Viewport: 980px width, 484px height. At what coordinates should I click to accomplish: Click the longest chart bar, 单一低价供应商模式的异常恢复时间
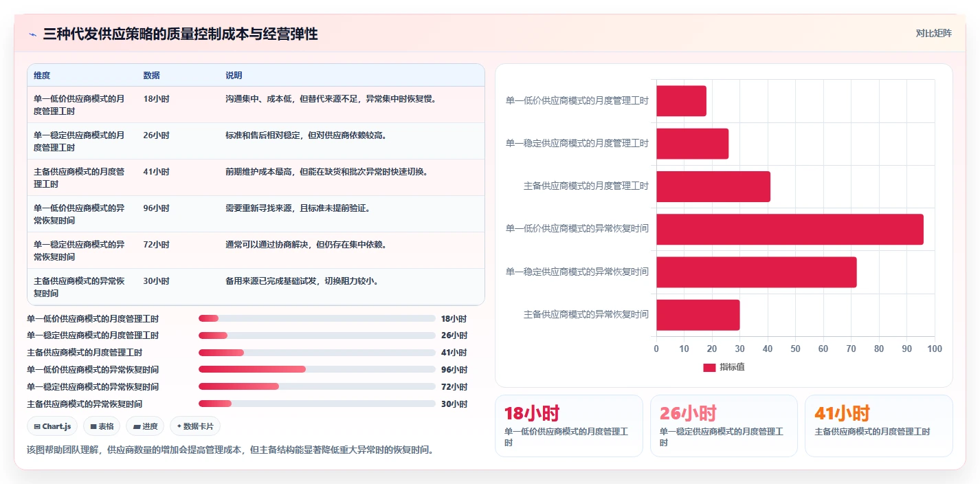point(790,229)
